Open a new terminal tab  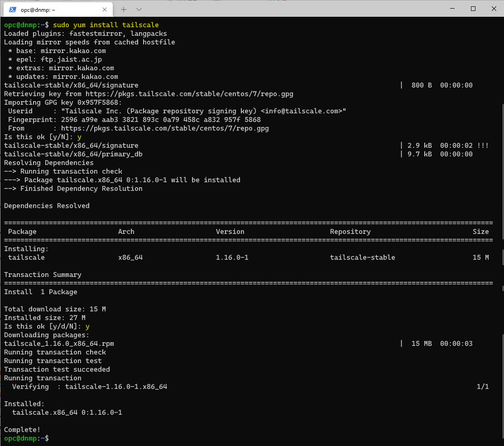124,9
